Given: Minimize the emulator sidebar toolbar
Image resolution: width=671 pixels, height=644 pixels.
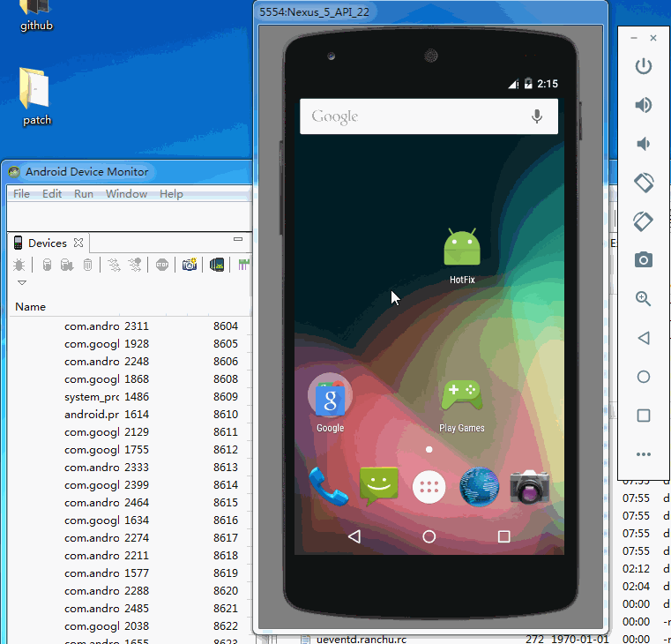Looking at the screenshot, I should 634,38.
